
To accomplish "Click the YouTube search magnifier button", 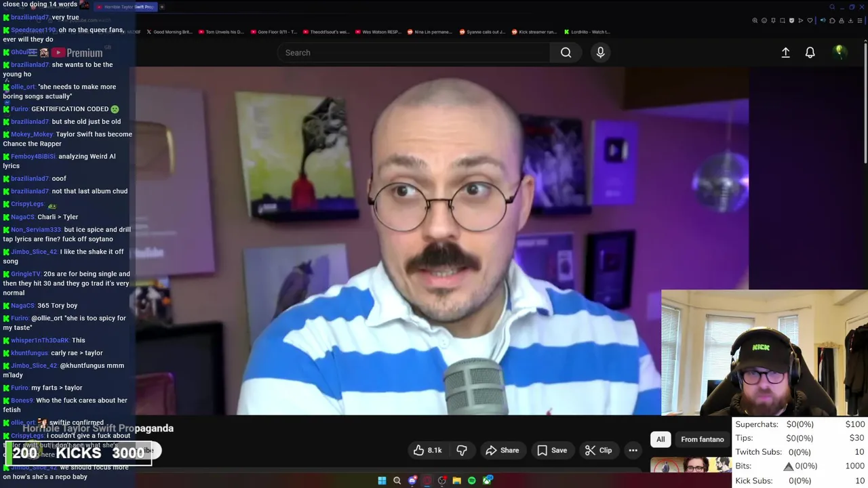I will [566, 53].
